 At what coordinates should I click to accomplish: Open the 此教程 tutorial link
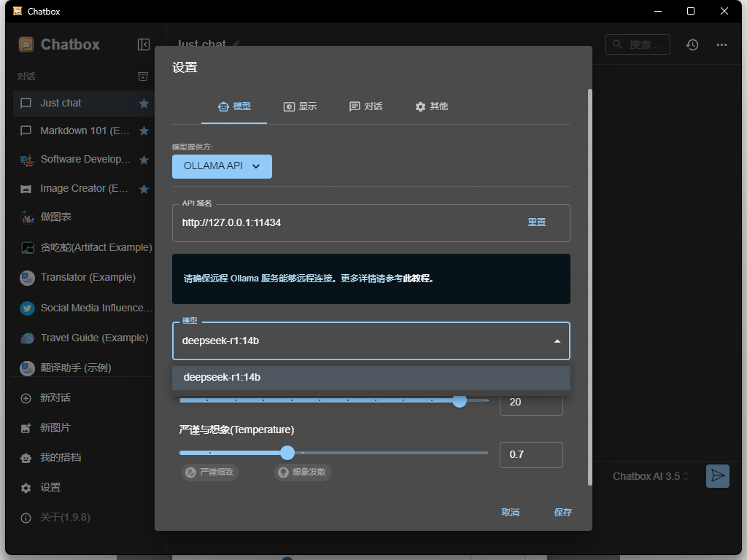(417, 279)
